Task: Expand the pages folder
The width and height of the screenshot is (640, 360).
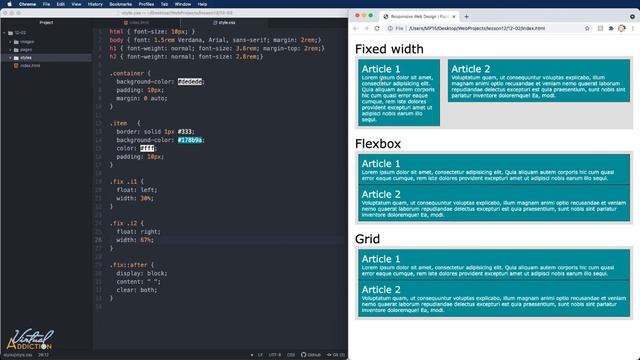Action: [10, 50]
